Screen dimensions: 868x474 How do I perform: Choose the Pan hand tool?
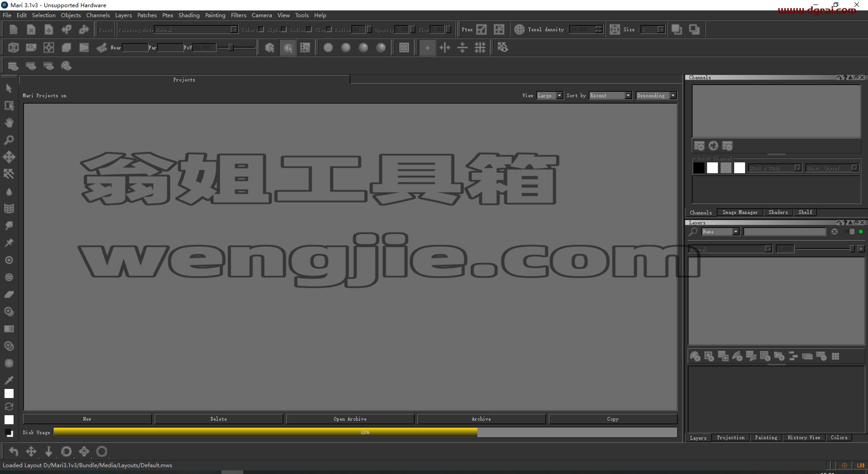tap(9, 123)
